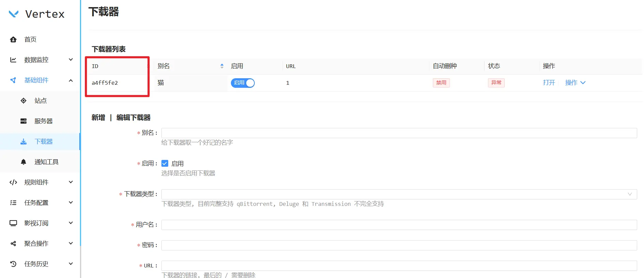The image size is (644, 278).
Task: Click the Vertex logo icon
Action: [14, 14]
